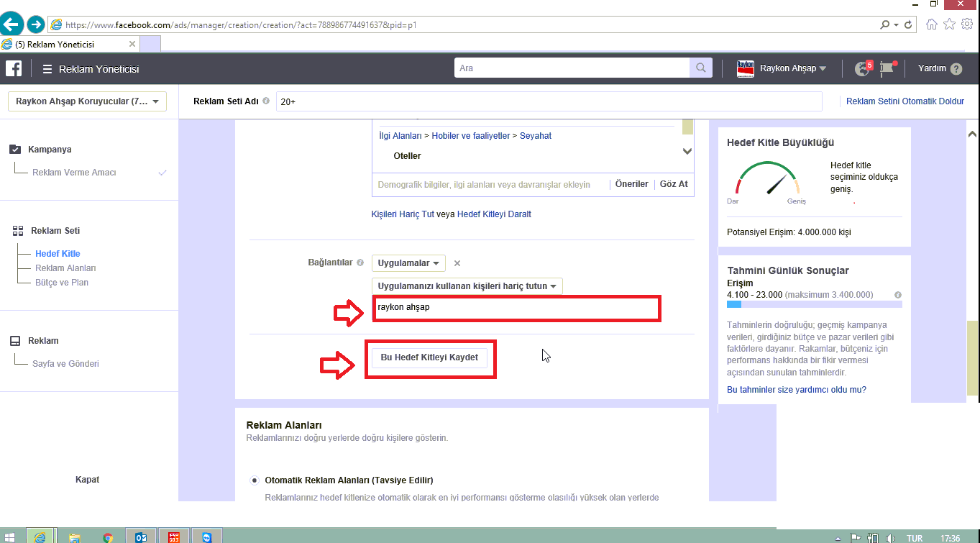Click the Hedef Kitleyi Daralt link

494,214
